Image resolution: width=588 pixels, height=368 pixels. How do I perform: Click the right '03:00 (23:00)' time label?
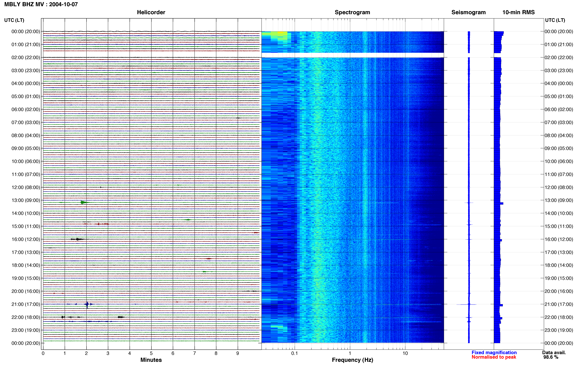(x=559, y=70)
